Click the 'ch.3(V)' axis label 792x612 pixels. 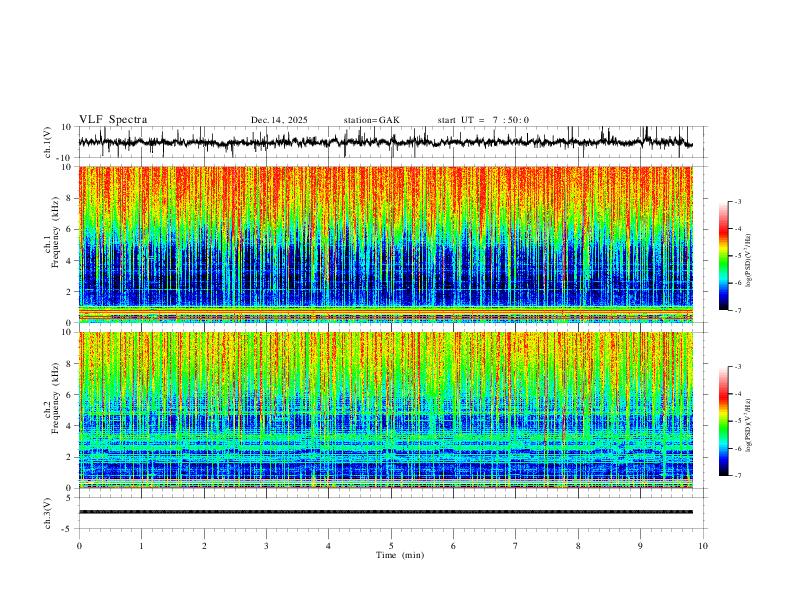click(48, 514)
